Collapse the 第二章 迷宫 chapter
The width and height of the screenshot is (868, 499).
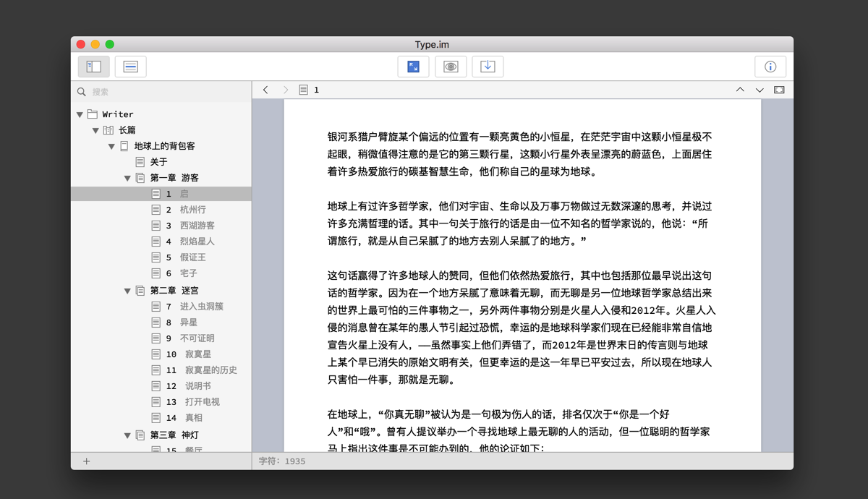(x=128, y=291)
